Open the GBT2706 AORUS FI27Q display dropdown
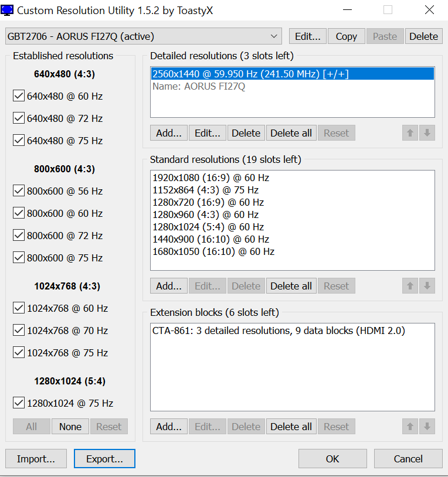Image resolution: width=448 pixels, height=477 pixels. point(143,36)
